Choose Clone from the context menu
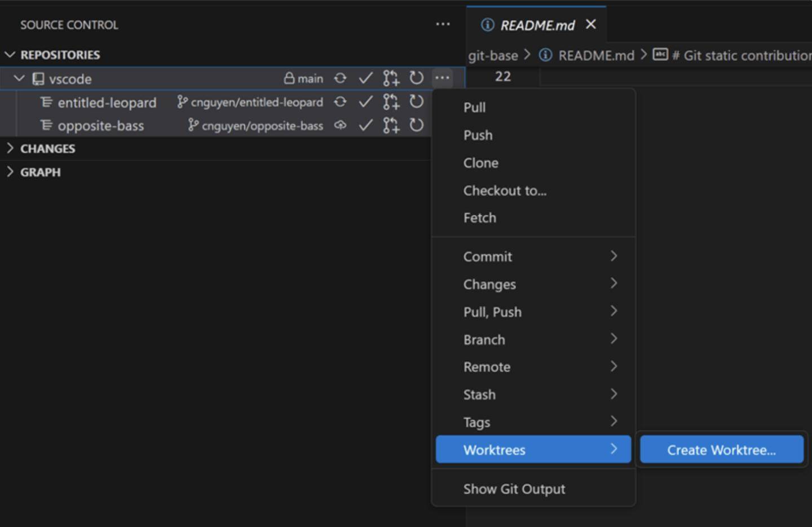This screenshot has width=812, height=527. coord(533,163)
